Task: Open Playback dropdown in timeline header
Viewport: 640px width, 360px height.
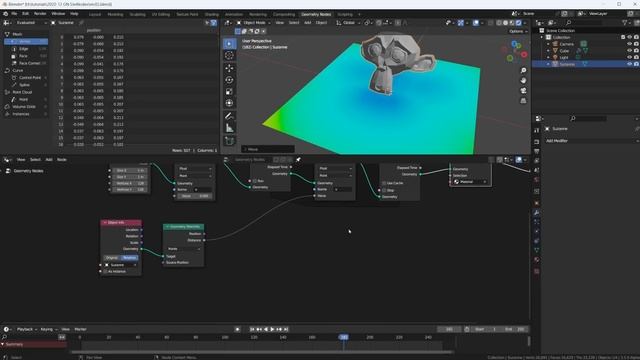Action: tap(27, 329)
